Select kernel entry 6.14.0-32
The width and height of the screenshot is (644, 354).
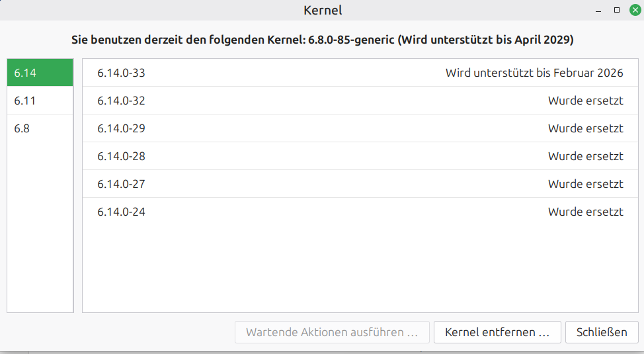121,101
